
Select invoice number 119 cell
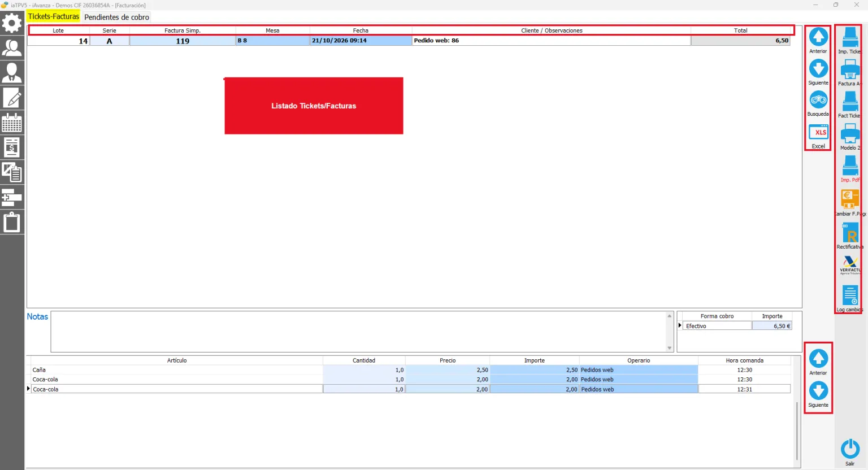tap(183, 41)
